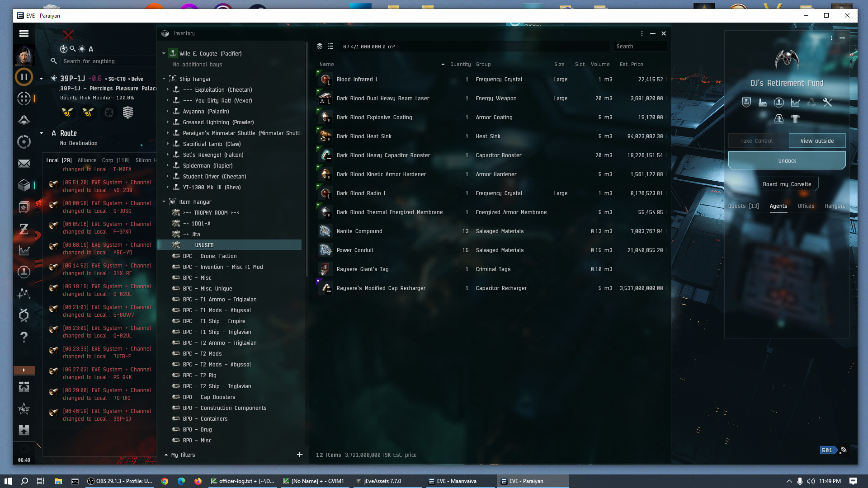Open the Inventory cube icon in Neocom
The width and height of the screenshot is (868, 488).
point(24,185)
